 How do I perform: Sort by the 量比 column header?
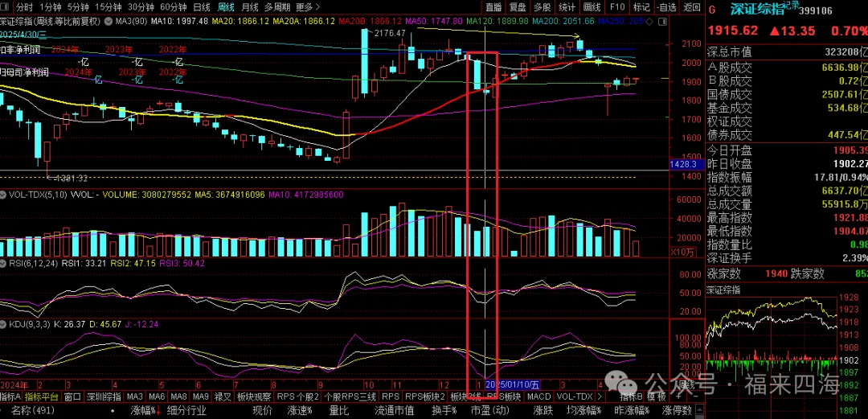(x=338, y=411)
